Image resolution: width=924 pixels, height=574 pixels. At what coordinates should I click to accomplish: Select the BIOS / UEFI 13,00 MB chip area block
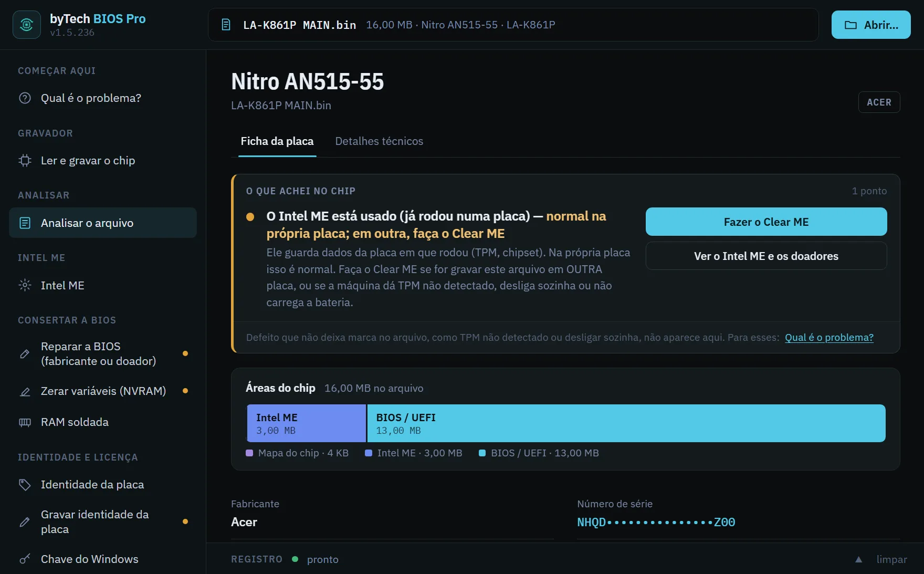click(626, 423)
